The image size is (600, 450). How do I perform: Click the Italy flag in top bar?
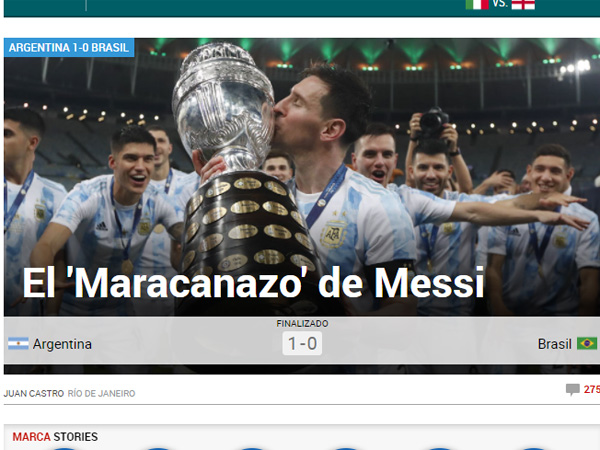coord(477,4)
